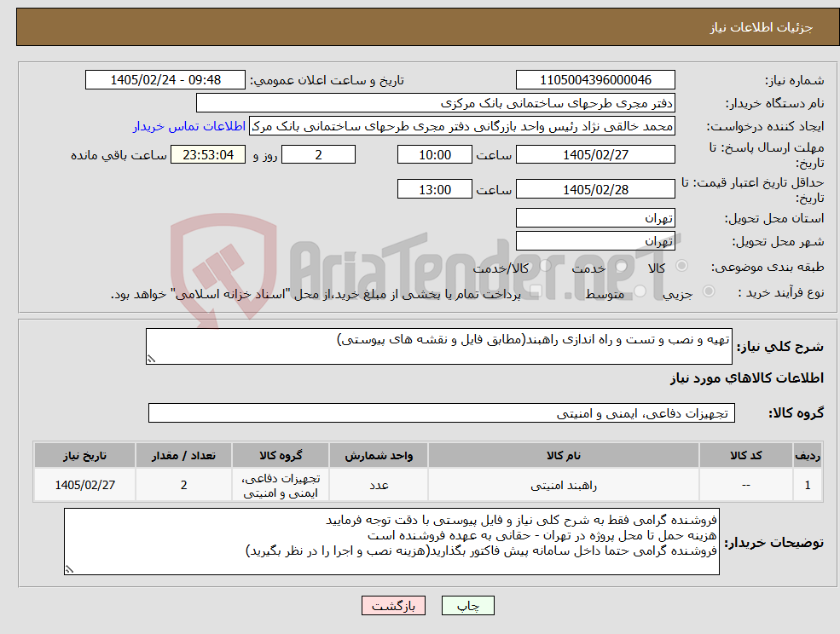Click the goods group cell in table row
This screenshot has height=634, width=840.
click(x=281, y=485)
